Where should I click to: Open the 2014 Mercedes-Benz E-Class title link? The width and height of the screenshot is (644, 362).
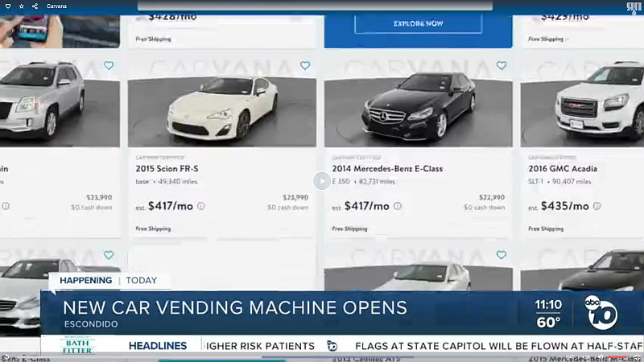point(387,169)
